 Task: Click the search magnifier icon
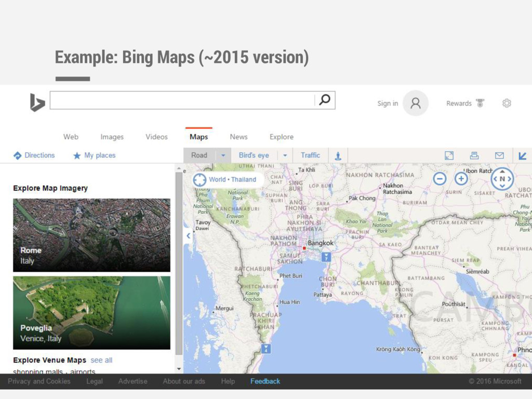point(325,100)
